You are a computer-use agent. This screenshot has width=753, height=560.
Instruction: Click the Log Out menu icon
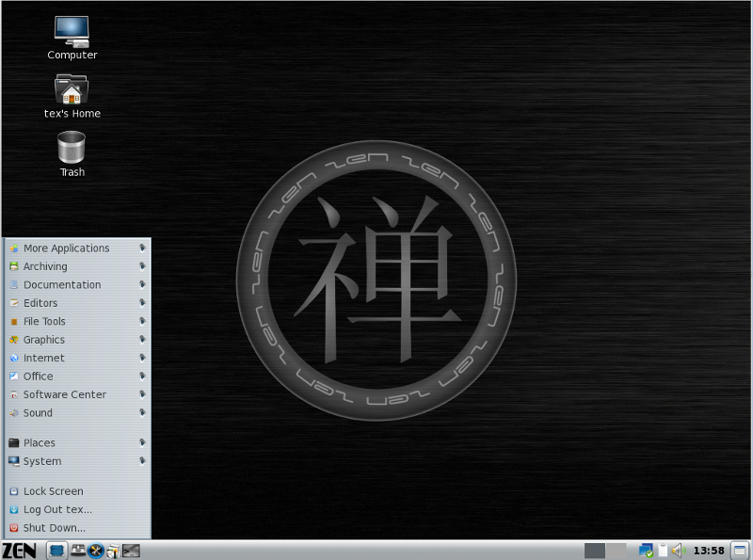click(x=14, y=509)
